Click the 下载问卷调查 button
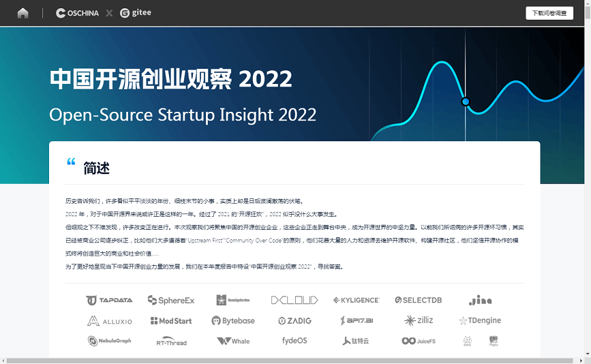 (549, 13)
